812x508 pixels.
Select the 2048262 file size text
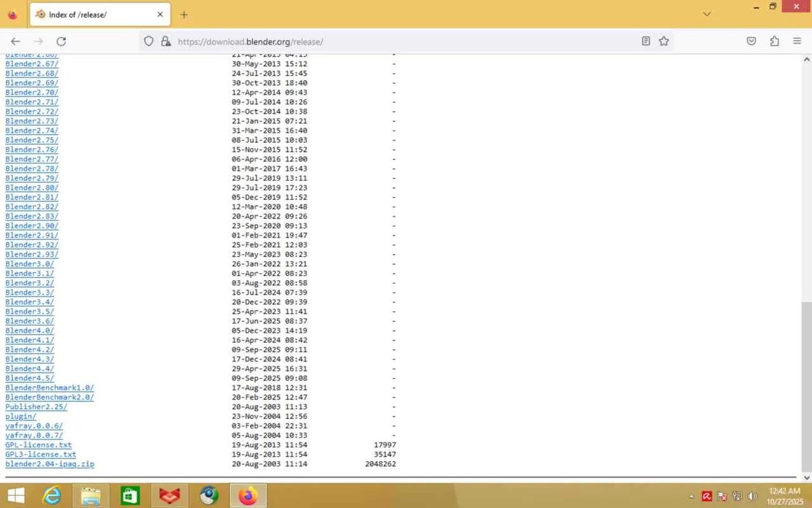coord(381,464)
